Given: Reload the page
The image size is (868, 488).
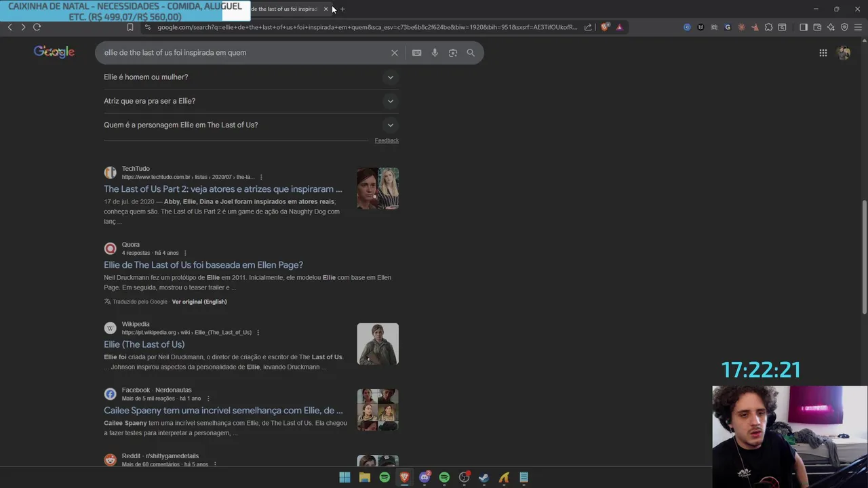Looking at the screenshot, I should (37, 27).
